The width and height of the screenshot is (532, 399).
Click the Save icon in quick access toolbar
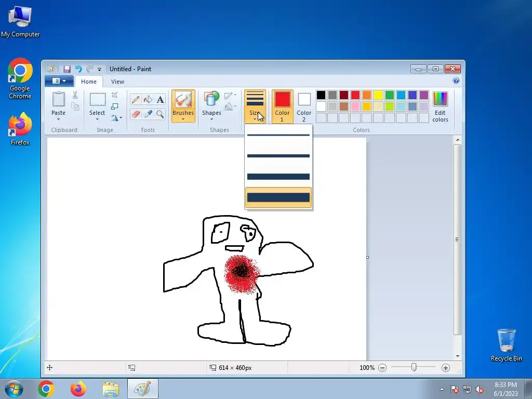click(x=67, y=69)
